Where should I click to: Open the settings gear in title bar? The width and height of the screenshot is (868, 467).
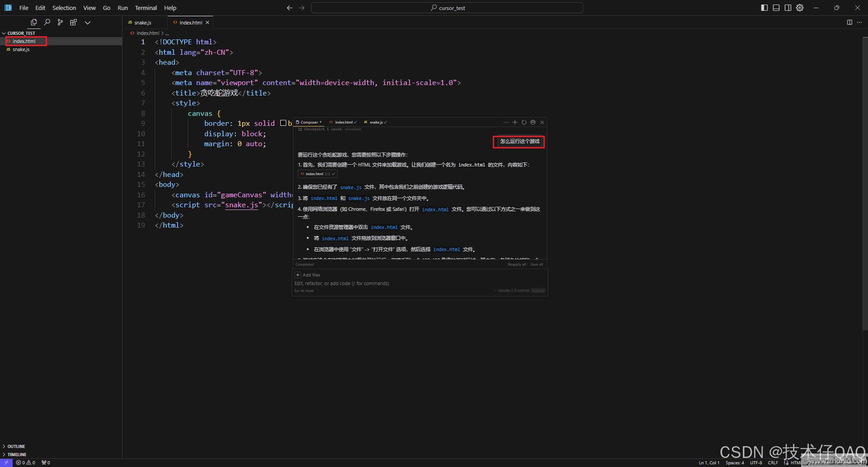800,8
